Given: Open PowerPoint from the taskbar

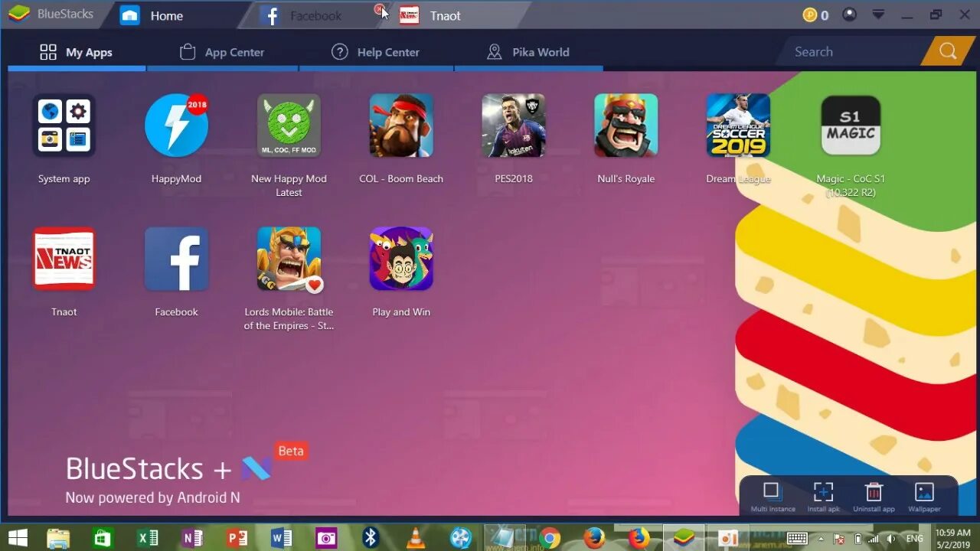Looking at the screenshot, I should tap(237, 538).
